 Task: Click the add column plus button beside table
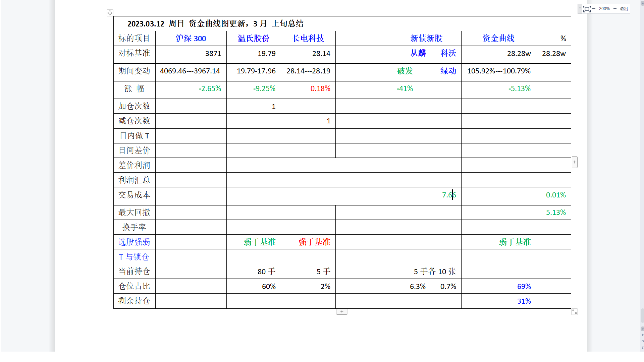(575, 162)
